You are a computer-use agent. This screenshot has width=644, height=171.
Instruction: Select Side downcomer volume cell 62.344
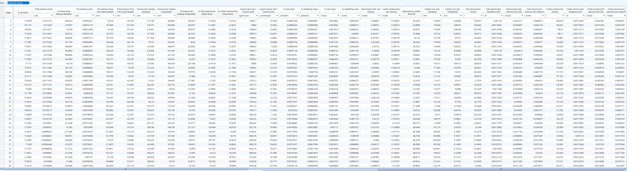pos(473,127)
